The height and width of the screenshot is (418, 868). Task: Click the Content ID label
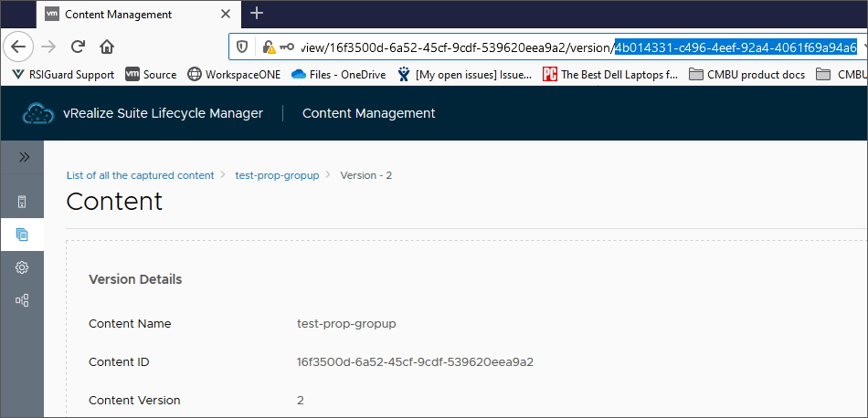click(x=119, y=362)
